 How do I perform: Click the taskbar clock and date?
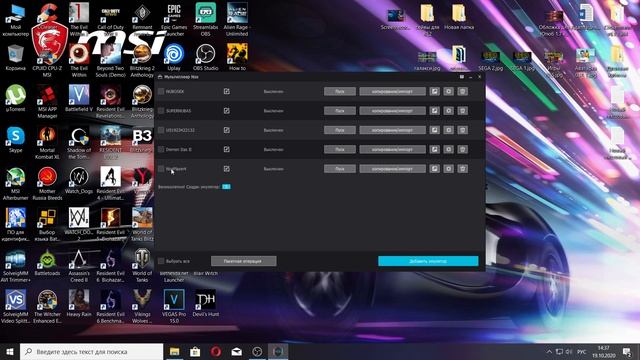point(604,351)
